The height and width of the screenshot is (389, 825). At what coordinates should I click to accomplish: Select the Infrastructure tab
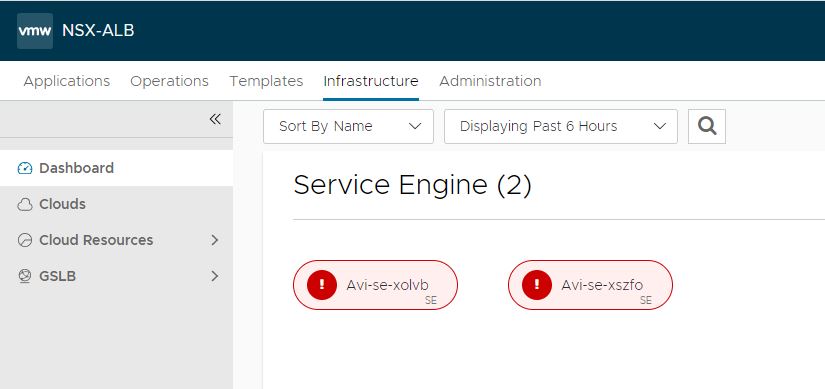pyautogui.click(x=371, y=81)
